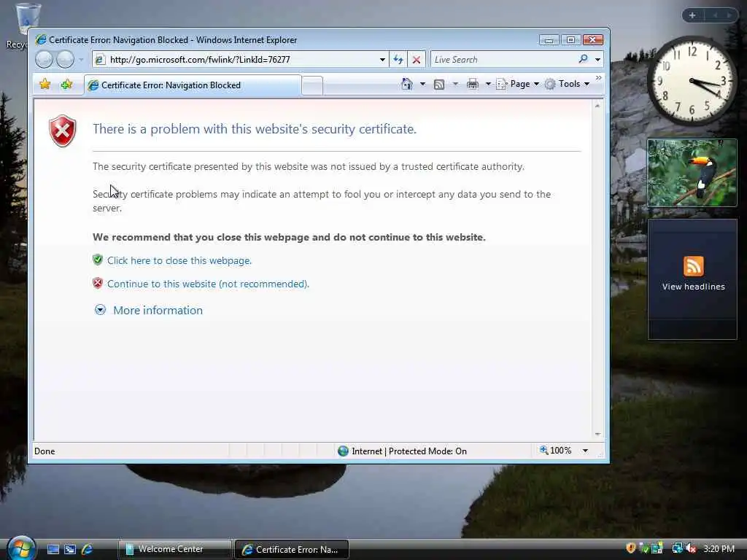Click Show Desktop quick launch icon

pyautogui.click(x=53, y=550)
